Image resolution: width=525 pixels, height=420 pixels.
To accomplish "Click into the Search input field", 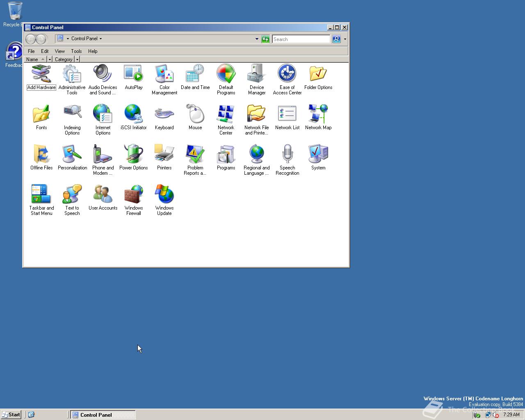I will pyautogui.click(x=301, y=39).
